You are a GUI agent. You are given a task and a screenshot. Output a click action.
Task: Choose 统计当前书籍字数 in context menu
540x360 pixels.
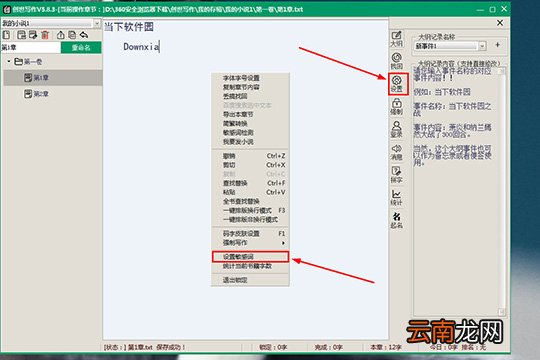tap(250, 266)
